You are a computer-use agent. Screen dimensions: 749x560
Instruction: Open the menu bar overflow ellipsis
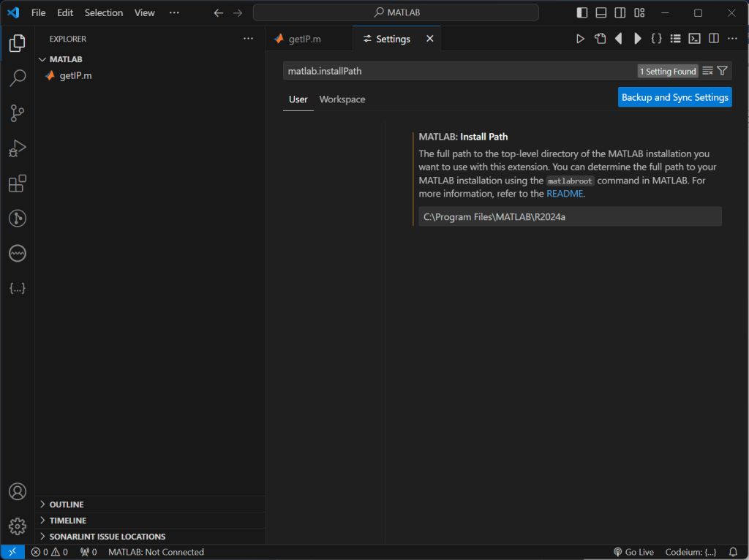pyautogui.click(x=174, y=13)
